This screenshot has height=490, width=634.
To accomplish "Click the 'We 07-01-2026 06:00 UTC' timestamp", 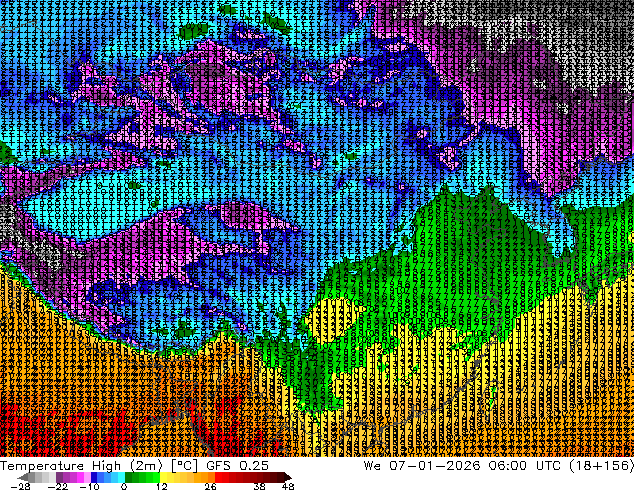I will click(462, 466).
